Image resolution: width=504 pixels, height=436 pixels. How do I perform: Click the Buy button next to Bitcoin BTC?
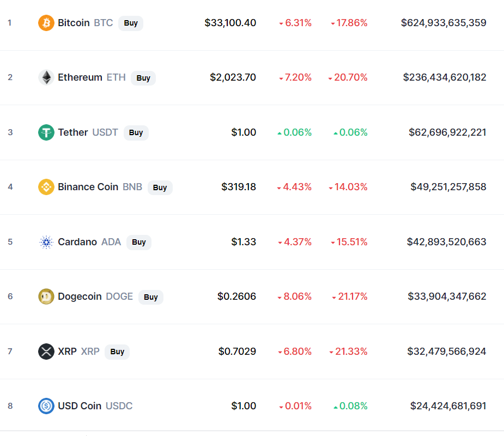131,23
